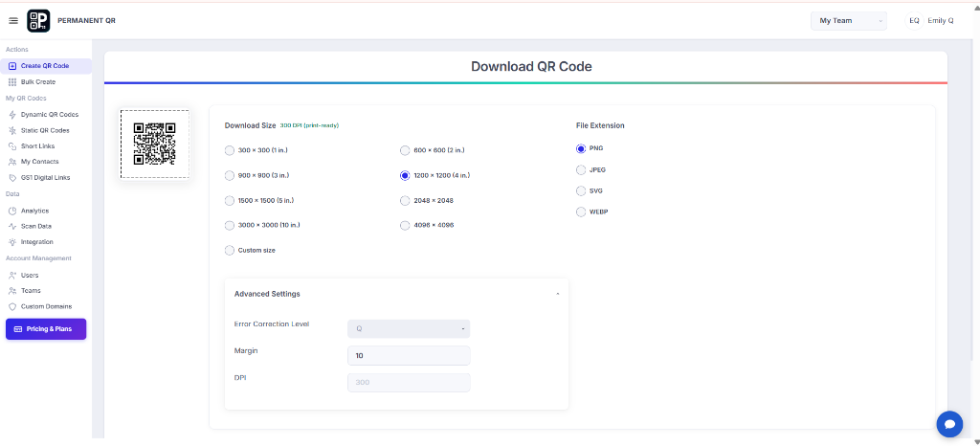Click the Emily Q profile name
This screenshot has width=980, height=446.
[941, 21]
